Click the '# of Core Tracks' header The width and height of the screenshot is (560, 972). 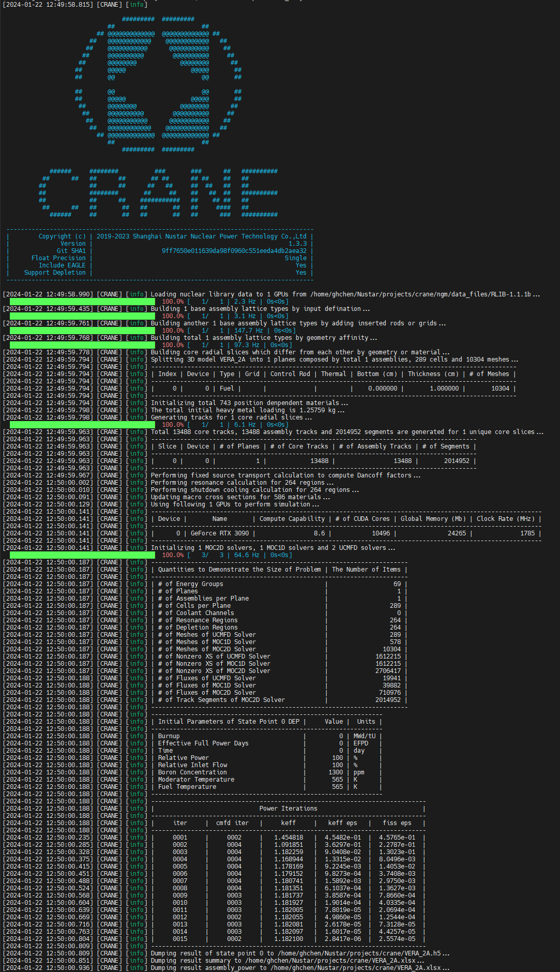click(299, 446)
